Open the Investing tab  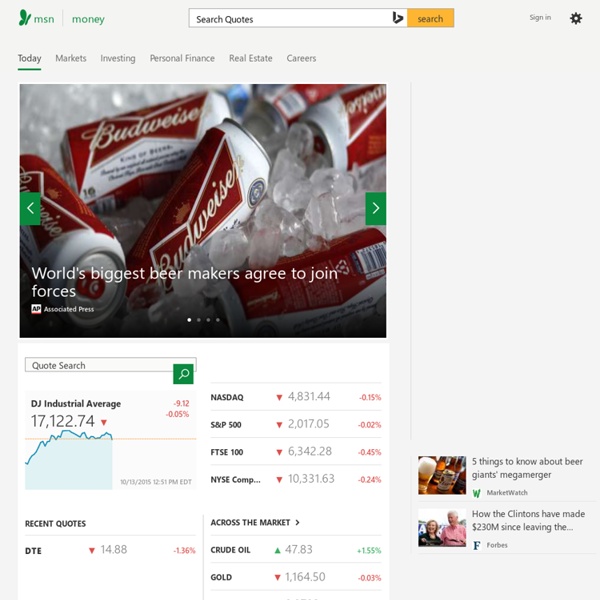coord(118,58)
